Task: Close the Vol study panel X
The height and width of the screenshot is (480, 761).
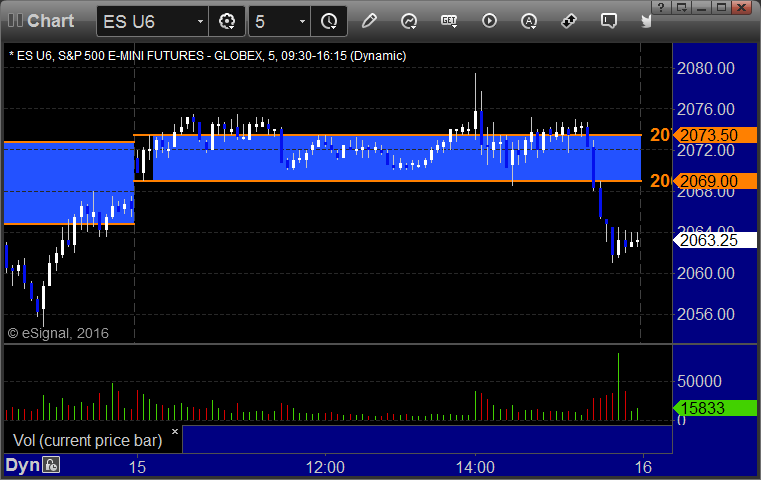Action: [x=175, y=431]
